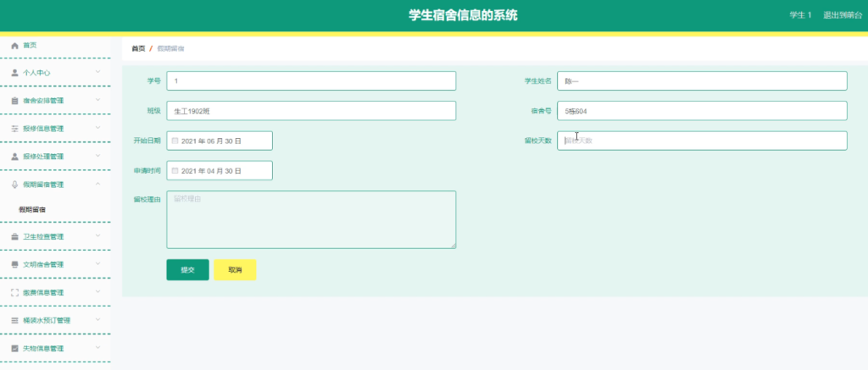The height and width of the screenshot is (370, 868).
Task: Open the 开始日期 date picker
Action: pyautogui.click(x=220, y=141)
